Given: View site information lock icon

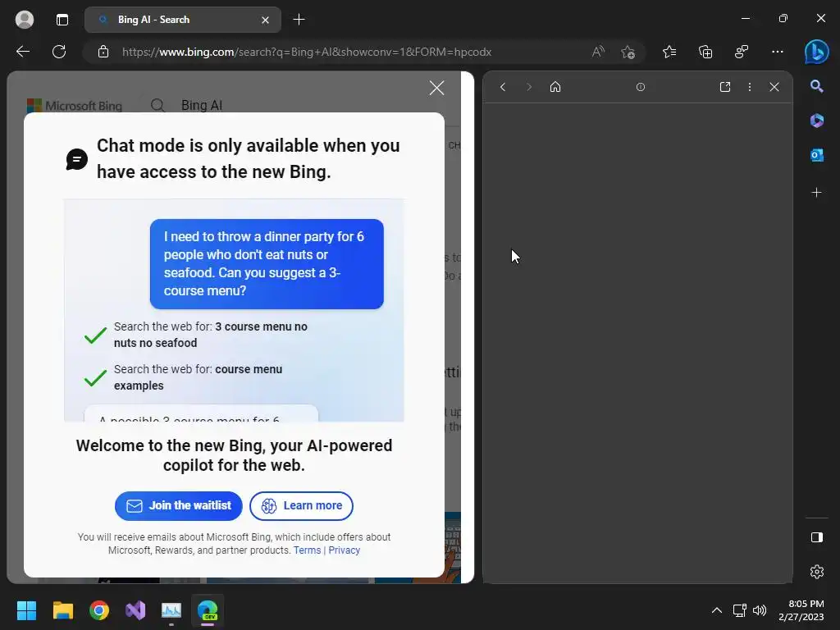Looking at the screenshot, I should click(x=103, y=52).
